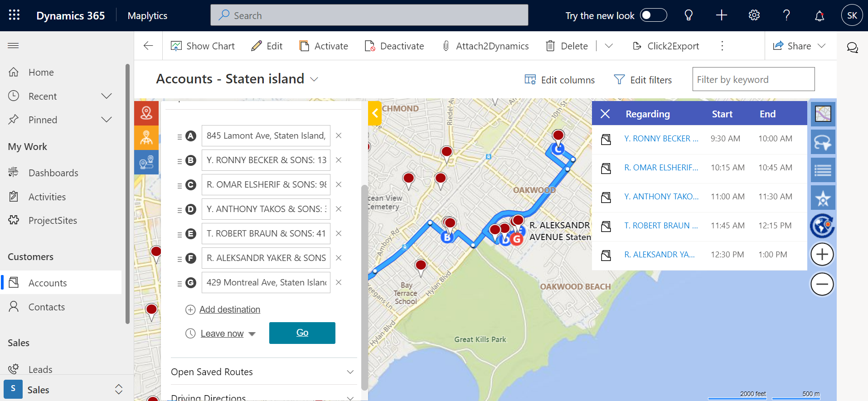Image resolution: width=868 pixels, height=401 pixels.
Task: Zoom out on the map
Action: pos(822,284)
